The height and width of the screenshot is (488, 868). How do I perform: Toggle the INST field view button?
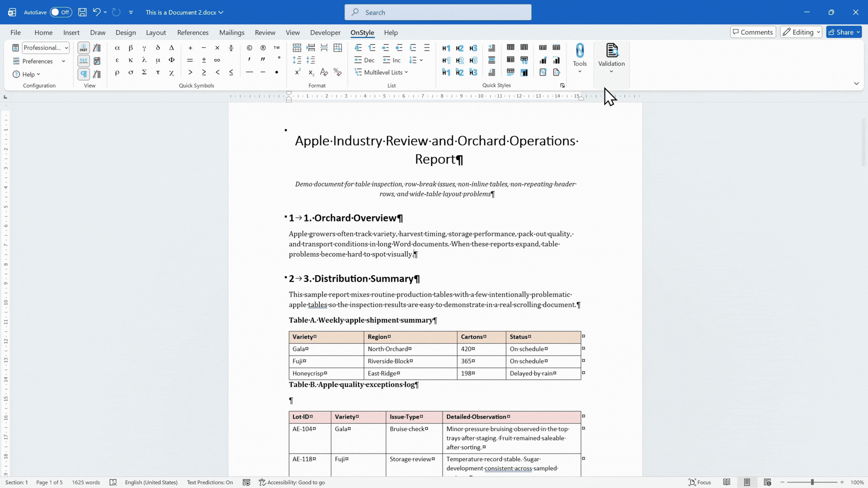pos(84,48)
